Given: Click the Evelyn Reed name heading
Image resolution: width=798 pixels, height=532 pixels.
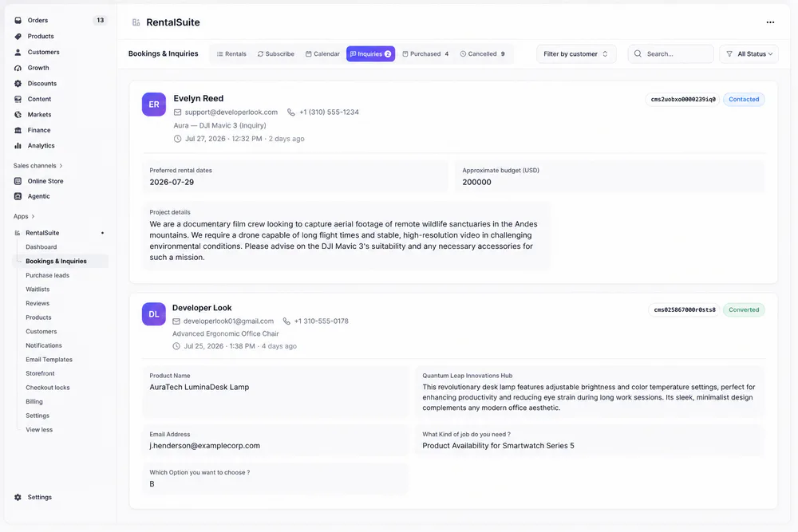Looking at the screenshot, I should (x=199, y=99).
